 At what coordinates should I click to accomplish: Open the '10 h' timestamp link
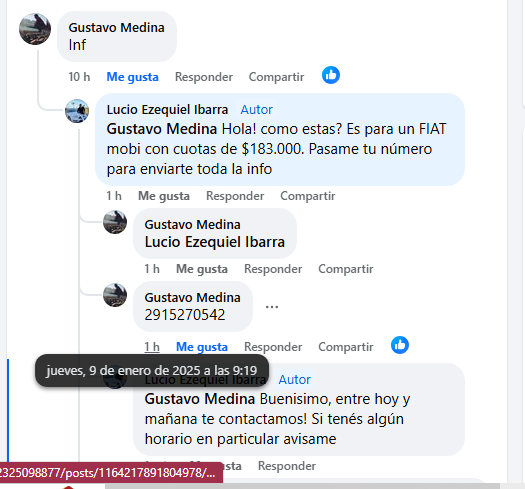79,77
